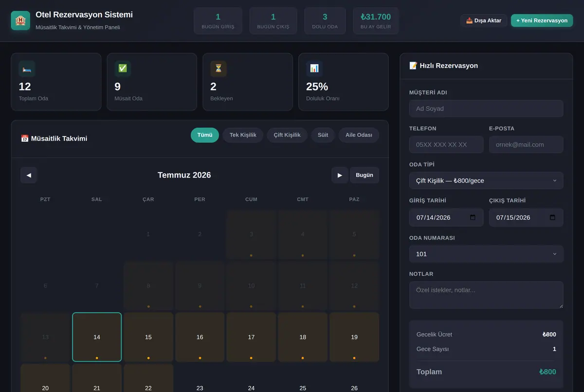Click the Hızlı Rezervasyon panel heading
The image size is (584, 392).
coord(443,66)
